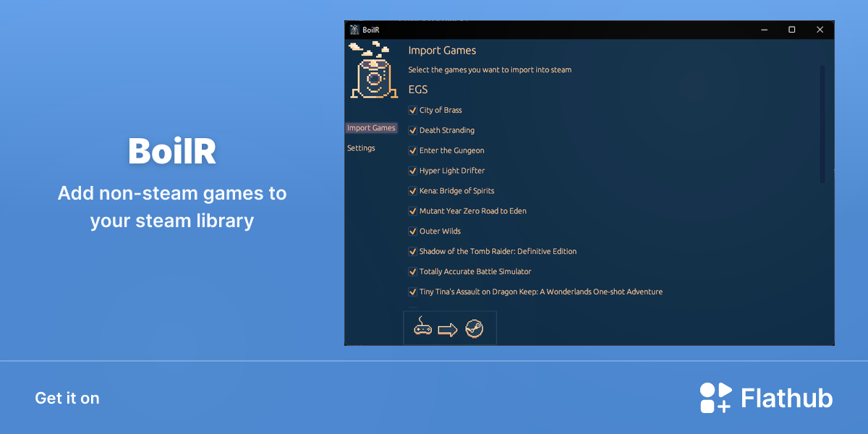Screen dimensions: 868x434
Task: Toggle Shadow of the Tomb Raider checkbox
Action: tap(413, 252)
